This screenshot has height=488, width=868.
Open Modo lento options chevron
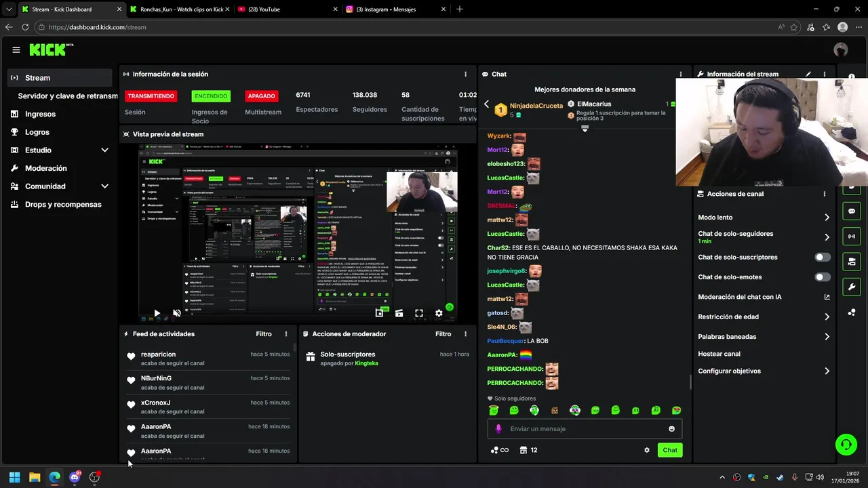click(827, 218)
